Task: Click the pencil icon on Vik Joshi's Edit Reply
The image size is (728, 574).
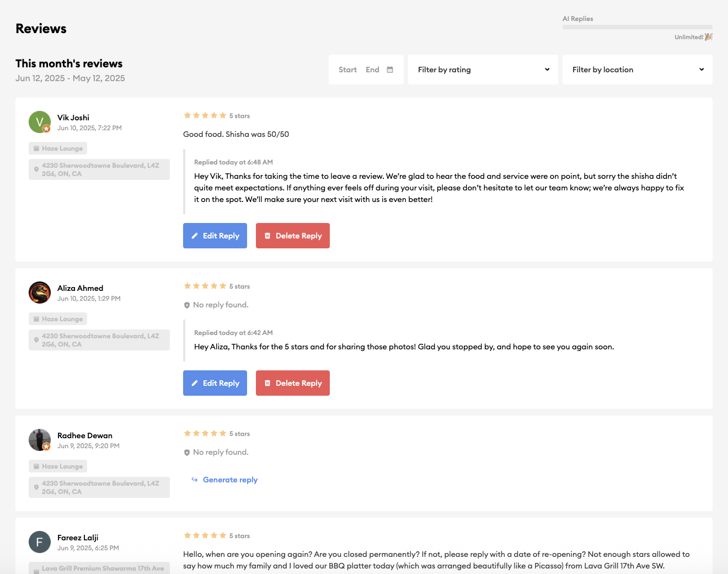Action: pos(195,236)
